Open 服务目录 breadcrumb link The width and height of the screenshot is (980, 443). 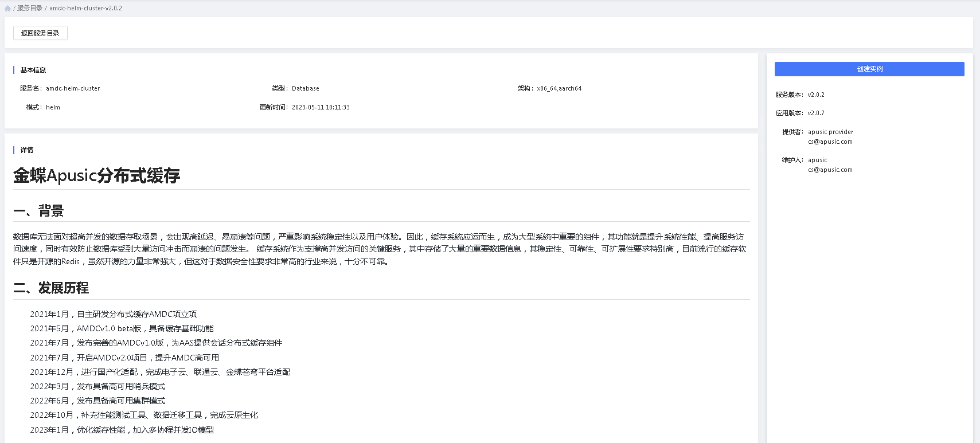coord(30,9)
